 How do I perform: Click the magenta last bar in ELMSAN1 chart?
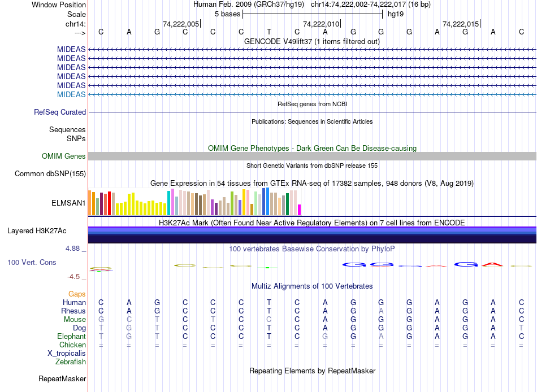(300, 210)
